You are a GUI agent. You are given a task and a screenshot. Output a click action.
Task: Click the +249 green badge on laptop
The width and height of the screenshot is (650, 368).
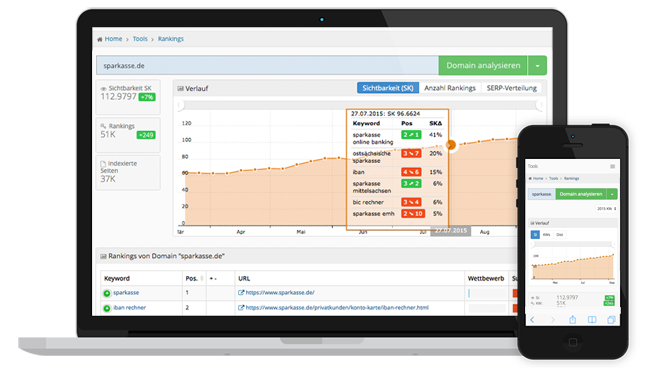146,135
